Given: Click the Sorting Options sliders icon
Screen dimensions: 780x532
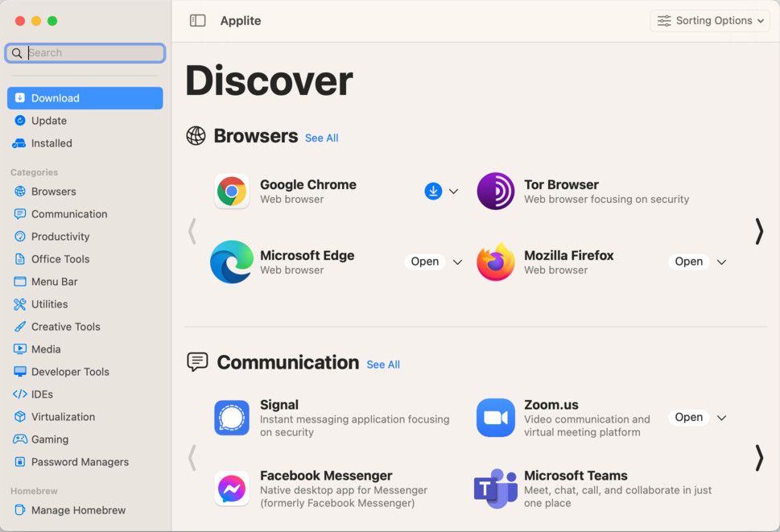Looking at the screenshot, I should click(664, 21).
